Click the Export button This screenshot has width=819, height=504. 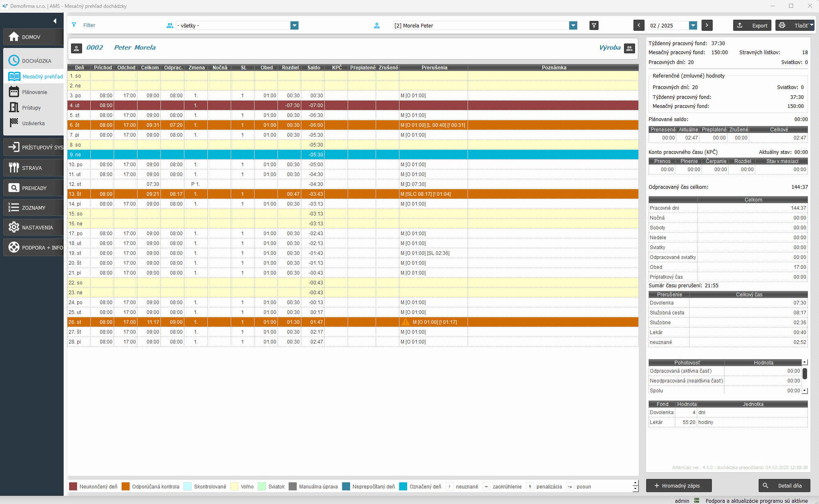point(752,25)
